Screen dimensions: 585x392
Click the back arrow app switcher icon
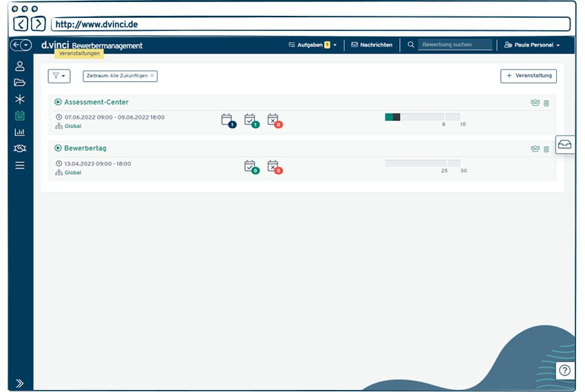21,45
